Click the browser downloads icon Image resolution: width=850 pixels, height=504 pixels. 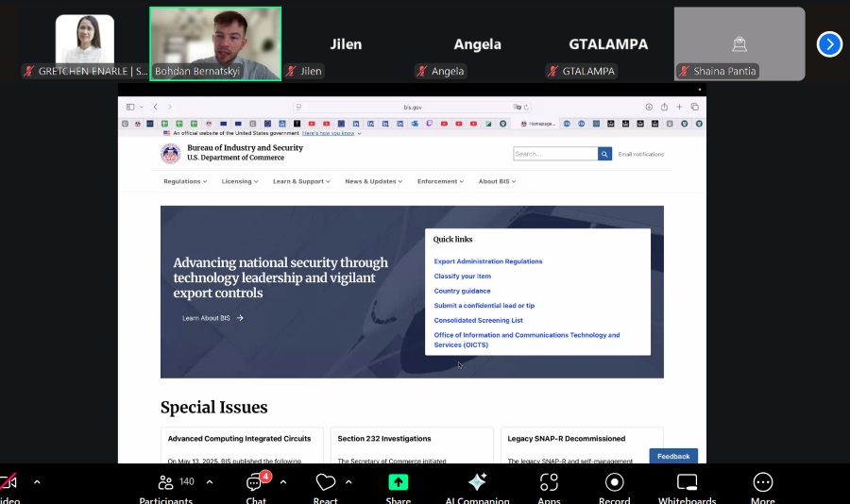pyautogui.click(x=648, y=107)
